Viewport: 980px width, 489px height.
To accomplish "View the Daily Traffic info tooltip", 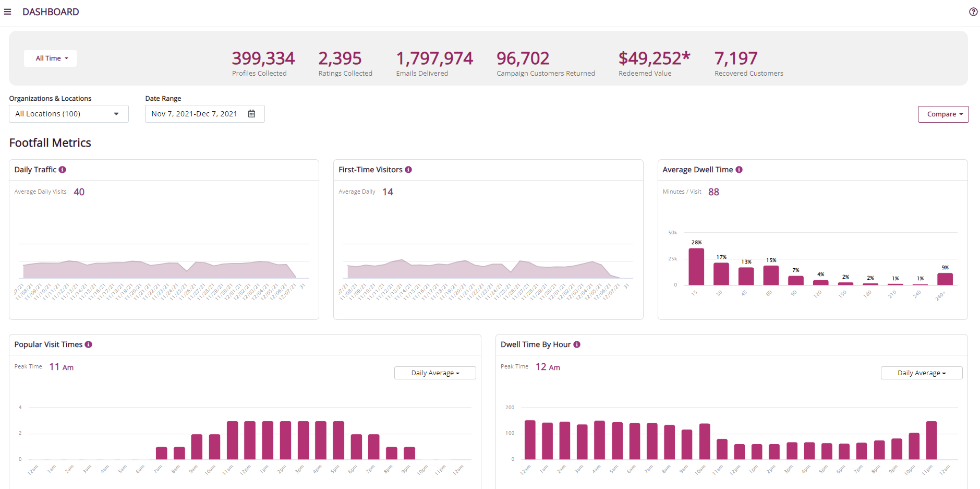I will pyautogui.click(x=63, y=169).
